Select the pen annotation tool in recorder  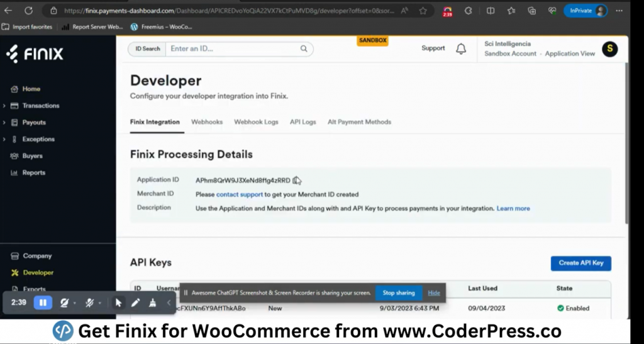pos(135,302)
